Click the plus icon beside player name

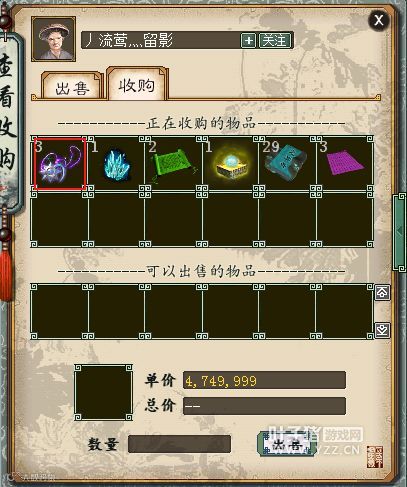(x=248, y=41)
